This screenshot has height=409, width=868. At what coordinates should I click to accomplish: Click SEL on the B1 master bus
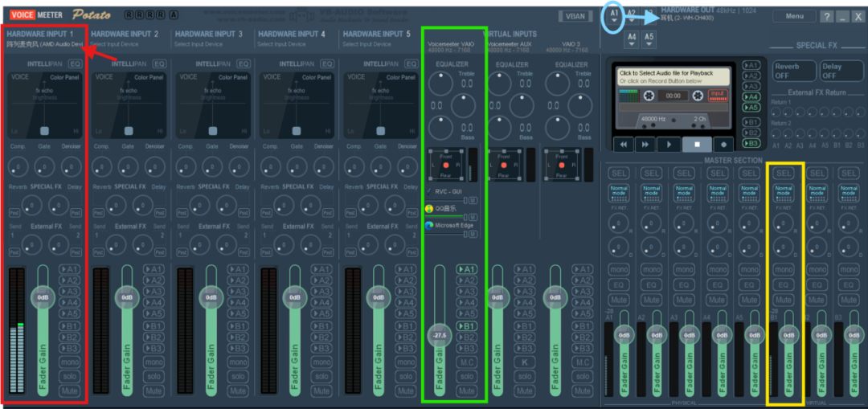point(783,173)
